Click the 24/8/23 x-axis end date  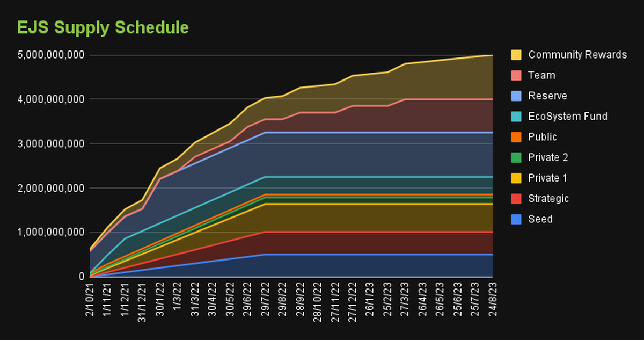(x=492, y=300)
